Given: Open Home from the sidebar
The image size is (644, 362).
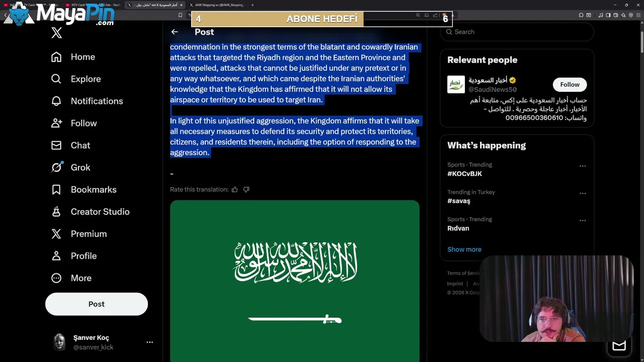Looking at the screenshot, I should click(73, 57).
